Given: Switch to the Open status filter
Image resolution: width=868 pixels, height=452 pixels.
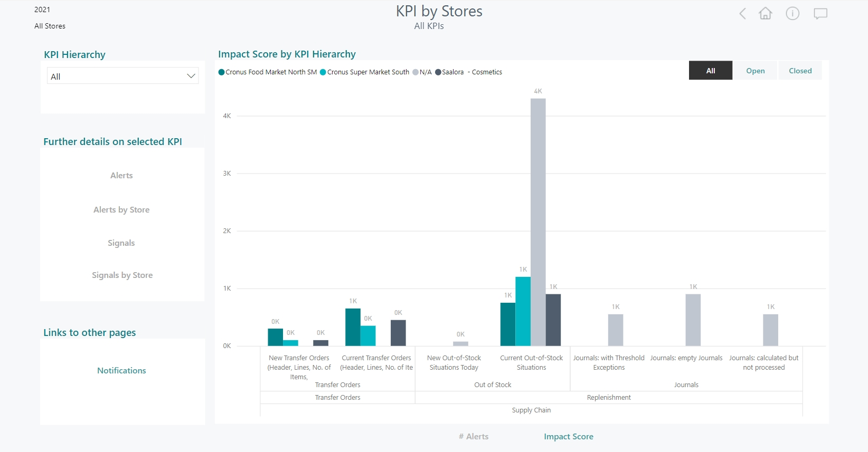Looking at the screenshot, I should [755, 71].
